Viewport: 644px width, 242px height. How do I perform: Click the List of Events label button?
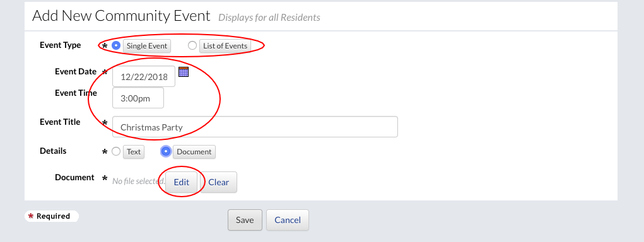coord(225,45)
